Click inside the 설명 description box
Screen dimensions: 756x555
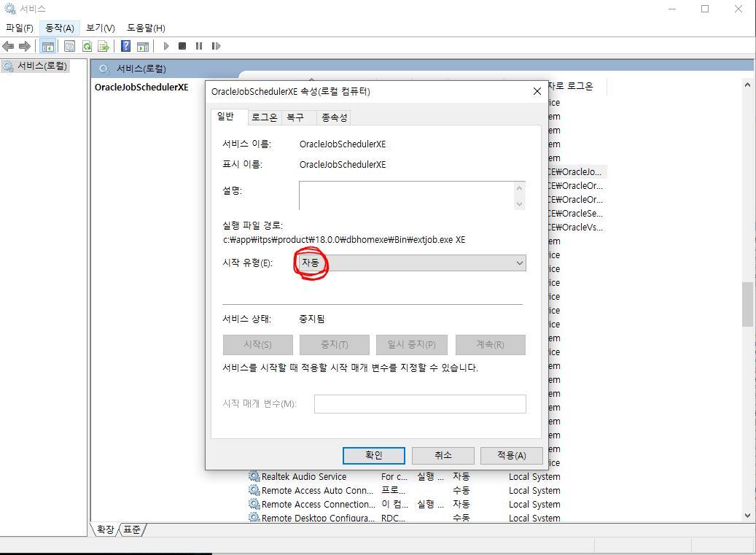[x=407, y=195]
